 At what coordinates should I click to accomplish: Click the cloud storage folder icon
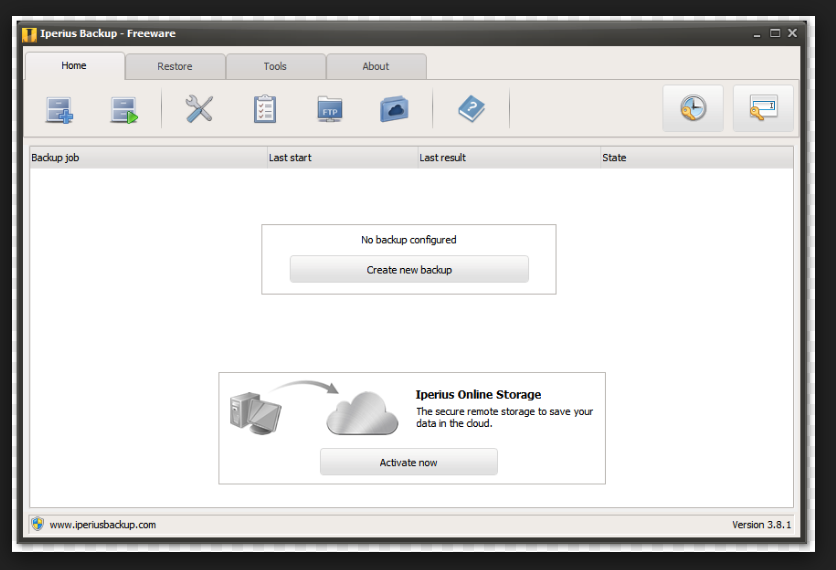coord(394,109)
